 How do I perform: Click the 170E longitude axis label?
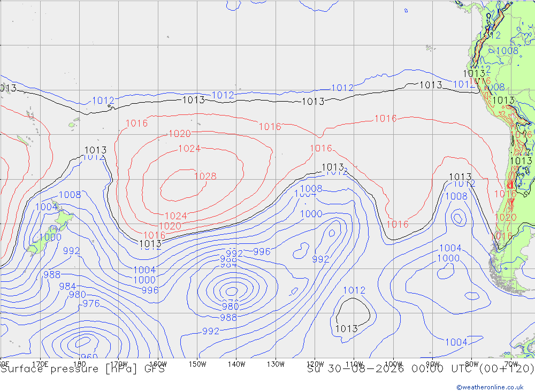pyautogui.click(x=40, y=364)
